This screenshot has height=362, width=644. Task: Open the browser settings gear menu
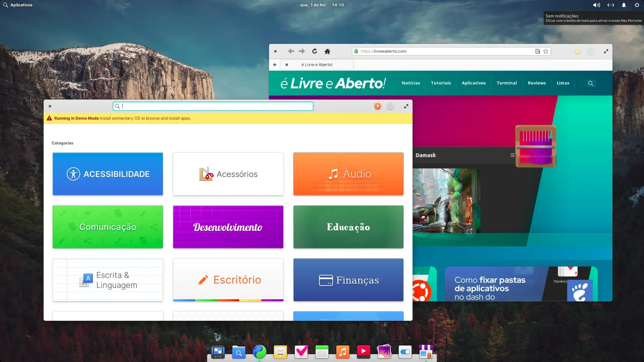(x=590, y=51)
